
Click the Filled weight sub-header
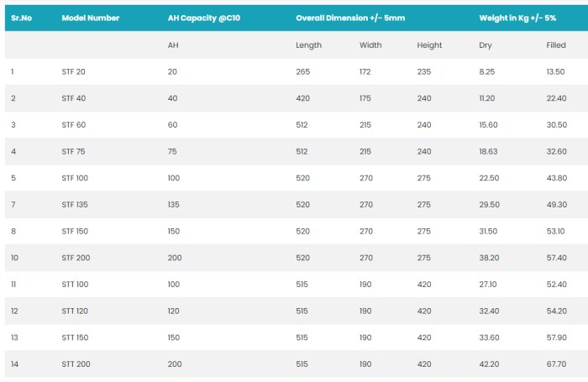pos(556,45)
